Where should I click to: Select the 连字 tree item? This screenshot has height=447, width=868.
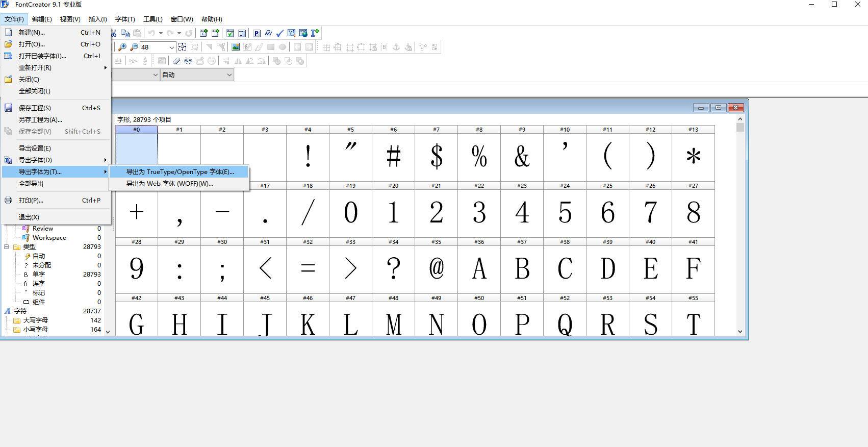39,284
